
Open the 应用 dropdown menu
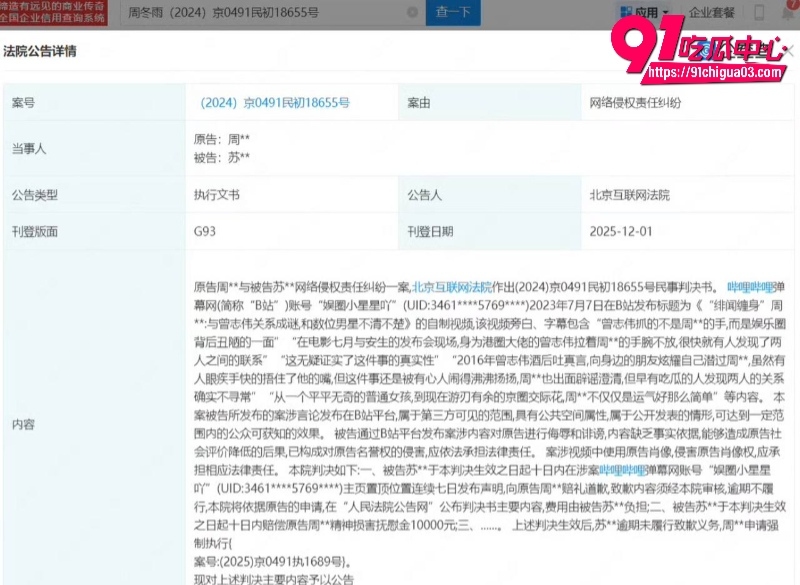click(644, 12)
